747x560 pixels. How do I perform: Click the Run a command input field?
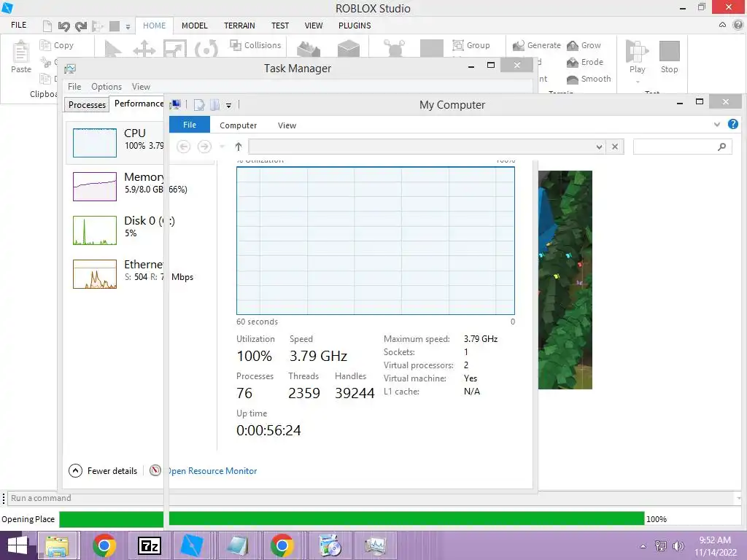tap(371, 498)
